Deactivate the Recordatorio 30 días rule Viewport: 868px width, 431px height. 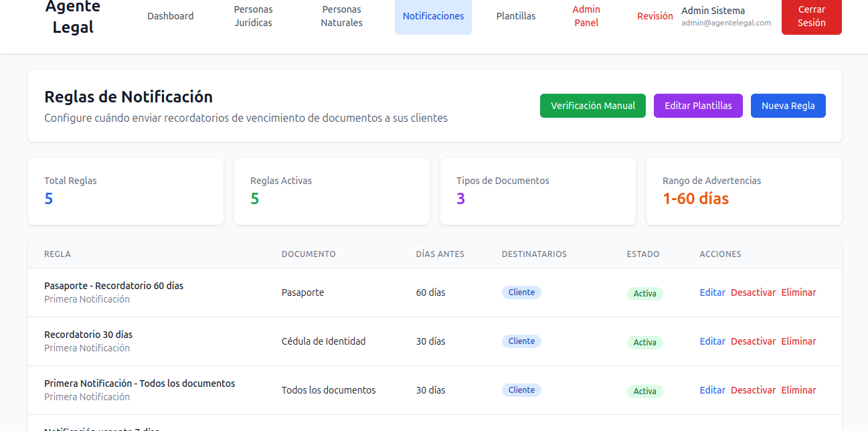753,341
